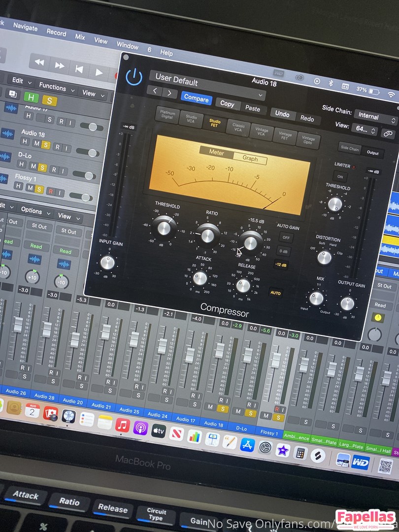Click the Compare button
Image resolution: width=399 pixels, height=532 pixels.
(x=196, y=98)
